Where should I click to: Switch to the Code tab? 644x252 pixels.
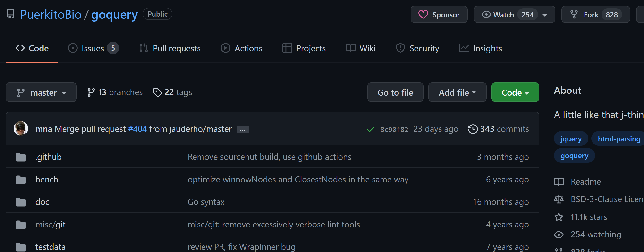pos(32,48)
